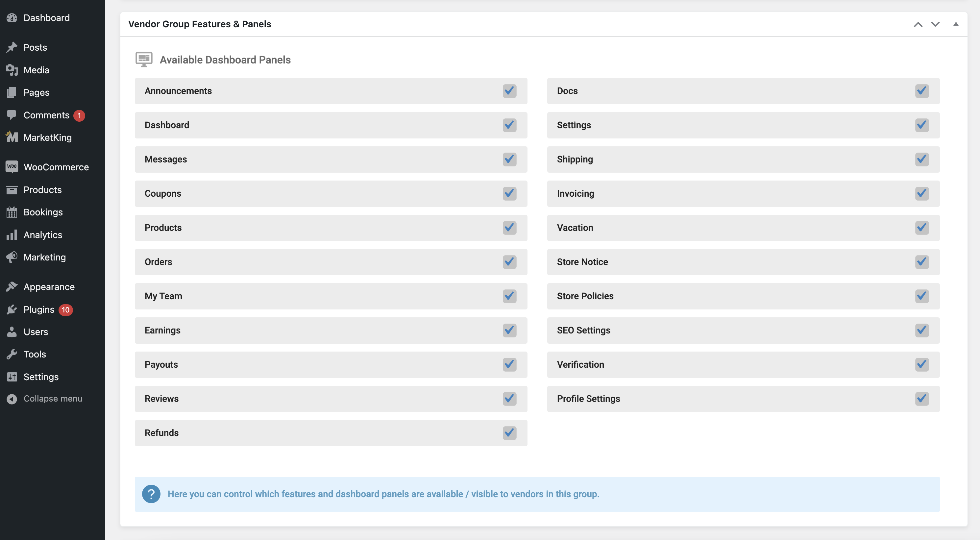The image size is (980, 540).
Task: Click the Collapse menu link
Action: [x=53, y=399]
